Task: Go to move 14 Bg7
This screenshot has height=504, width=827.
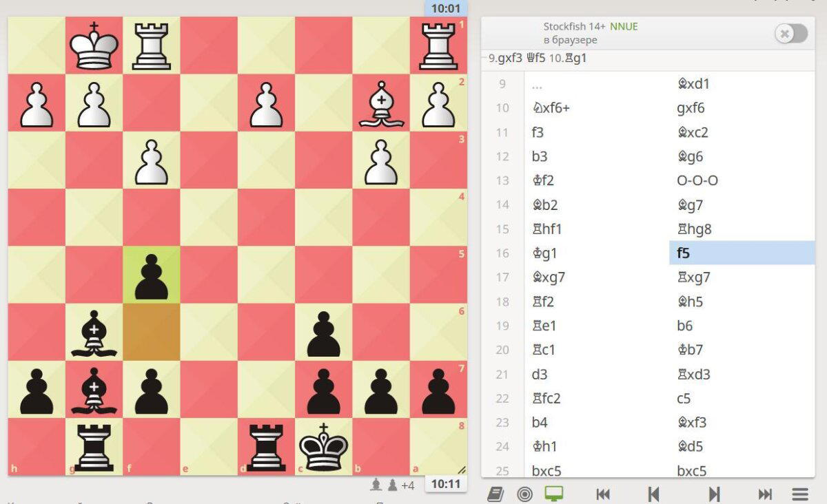Action: pyautogui.click(x=742, y=204)
